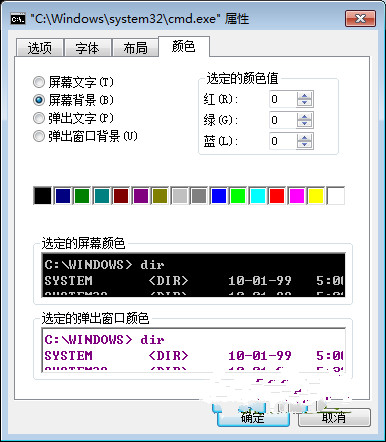Increase the green (绿) value with up arrow

pyautogui.click(x=304, y=117)
